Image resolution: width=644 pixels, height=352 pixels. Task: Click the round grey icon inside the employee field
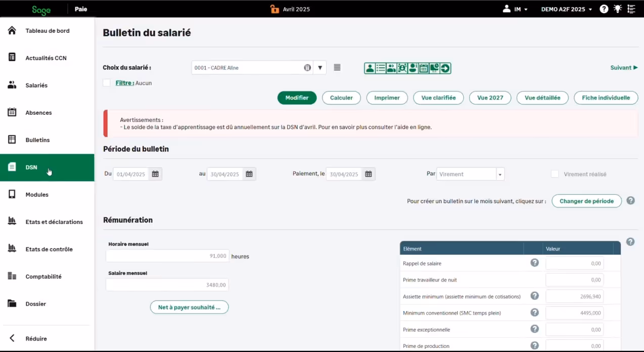[x=307, y=68]
